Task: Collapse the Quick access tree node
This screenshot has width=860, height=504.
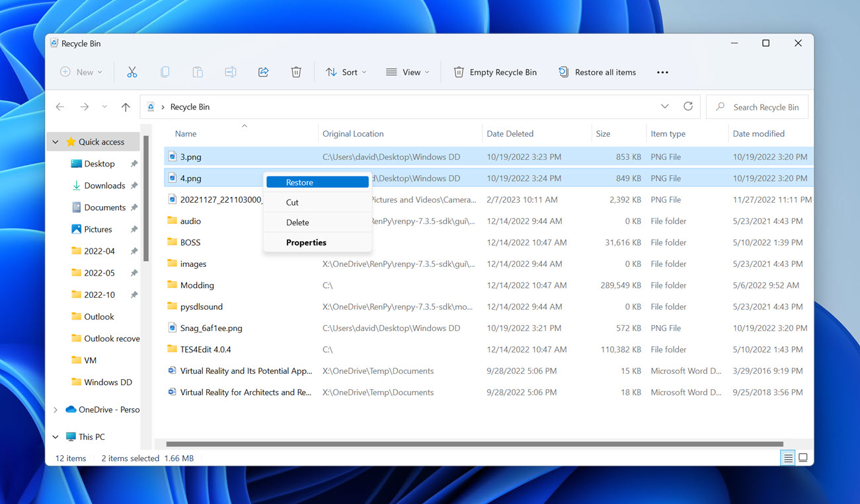Action: pyautogui.click(x=56, y=142)
